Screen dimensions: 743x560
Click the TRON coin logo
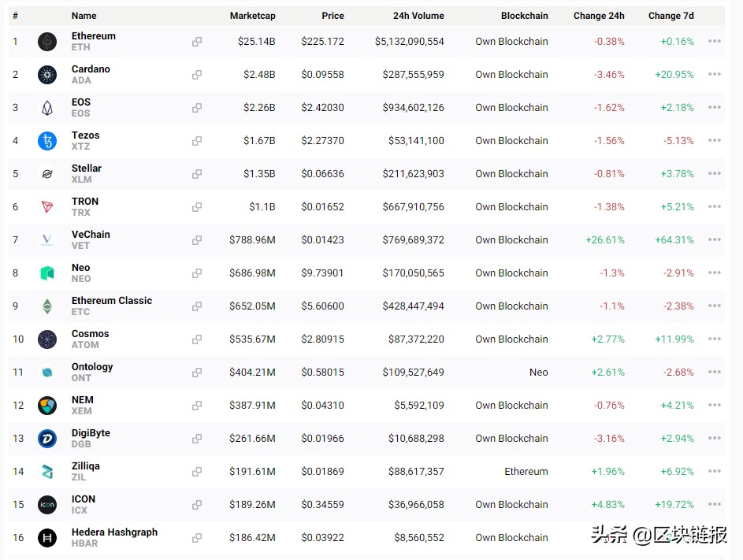(x=47, y=207)
